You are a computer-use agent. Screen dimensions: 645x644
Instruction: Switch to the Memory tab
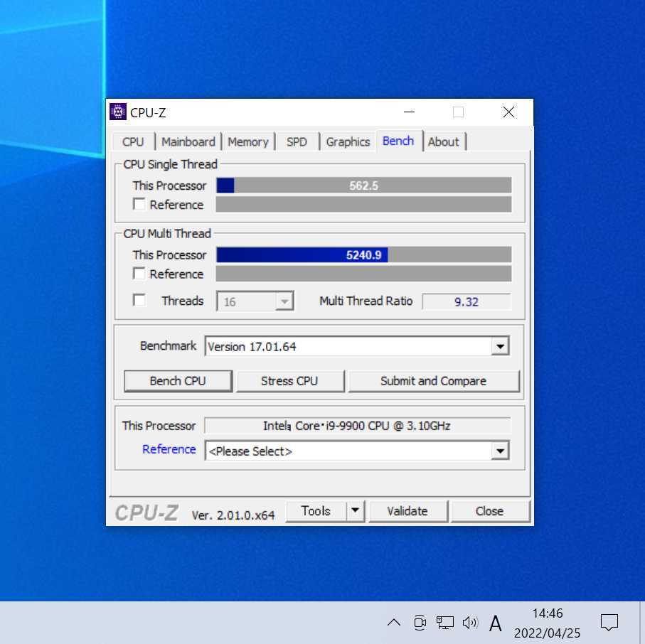tap(248, 142)
